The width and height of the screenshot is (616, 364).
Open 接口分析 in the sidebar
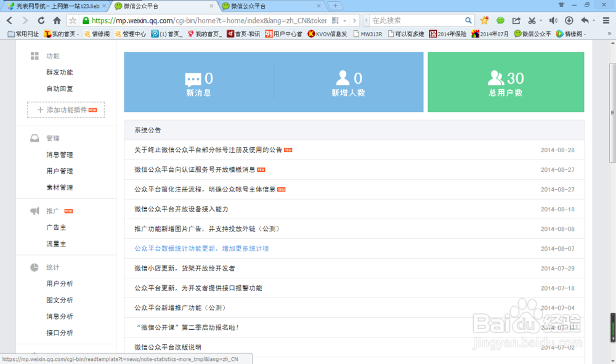pos(60,333)
